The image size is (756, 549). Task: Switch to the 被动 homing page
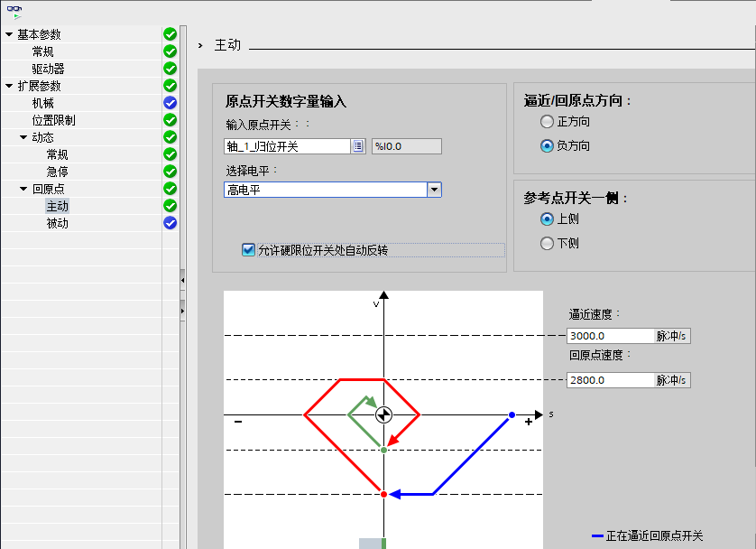[x=57, y=223]
